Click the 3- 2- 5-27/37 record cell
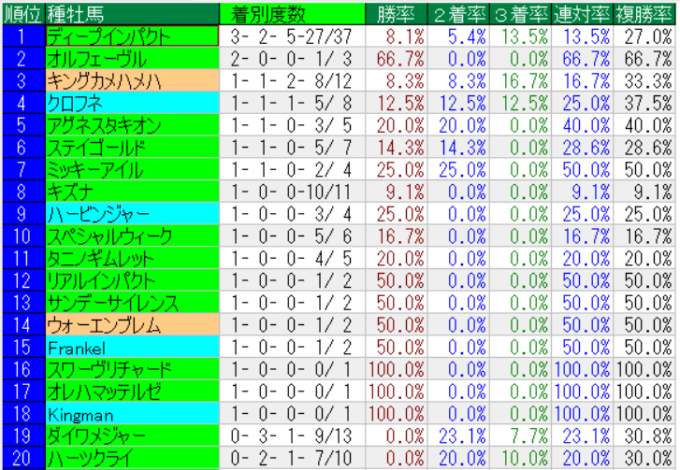Image resolution: width=680 pixels, height=470 pixels. click(x=290, y=35)
